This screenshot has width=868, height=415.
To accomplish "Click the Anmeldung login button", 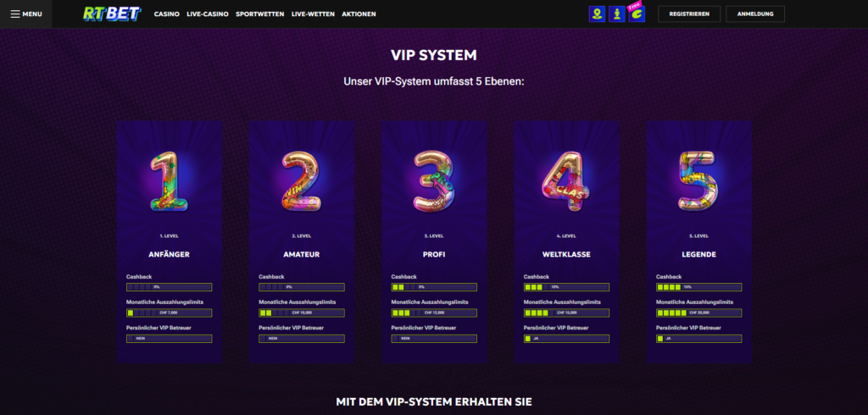I will pos(755,14).
